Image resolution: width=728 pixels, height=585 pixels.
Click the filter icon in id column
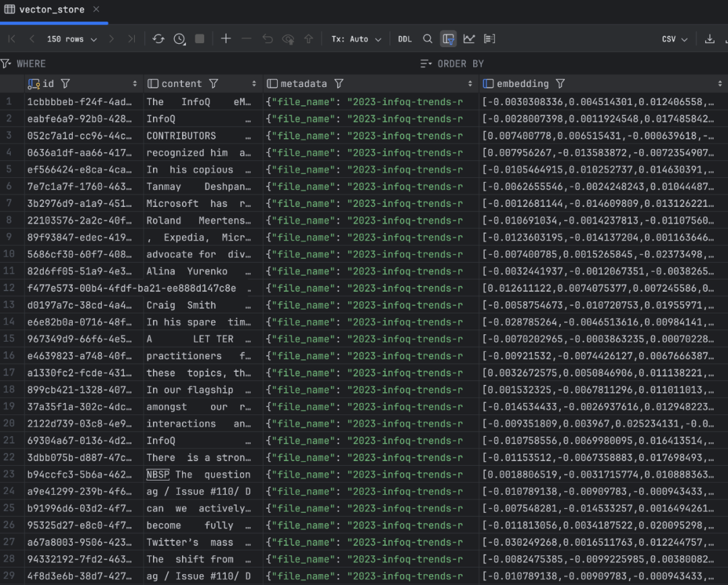(x=65, y=84)
